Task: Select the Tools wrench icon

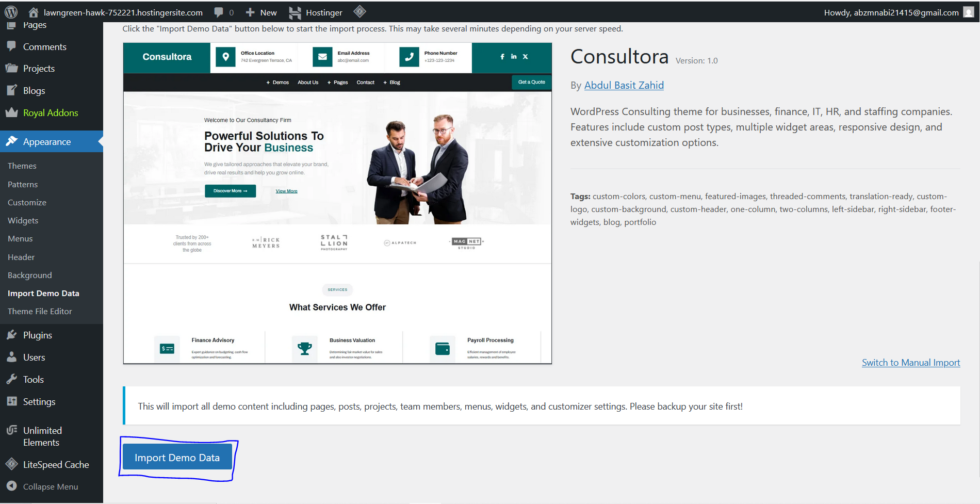Action: [x=11, y=379]
